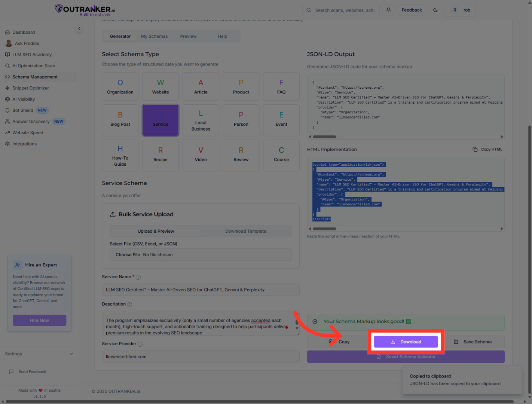Open Integrations in sidebar

coord(24,144)
